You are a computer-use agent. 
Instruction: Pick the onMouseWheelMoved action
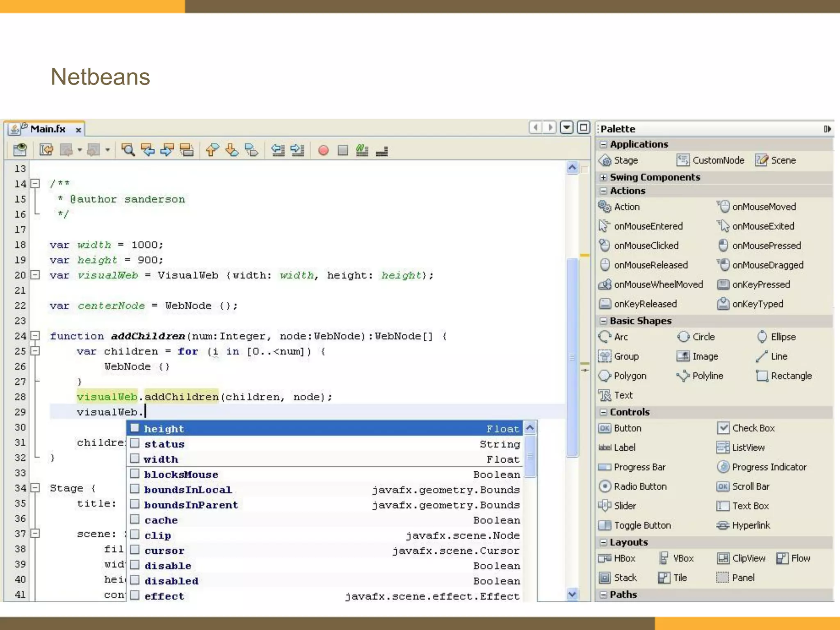651,284
